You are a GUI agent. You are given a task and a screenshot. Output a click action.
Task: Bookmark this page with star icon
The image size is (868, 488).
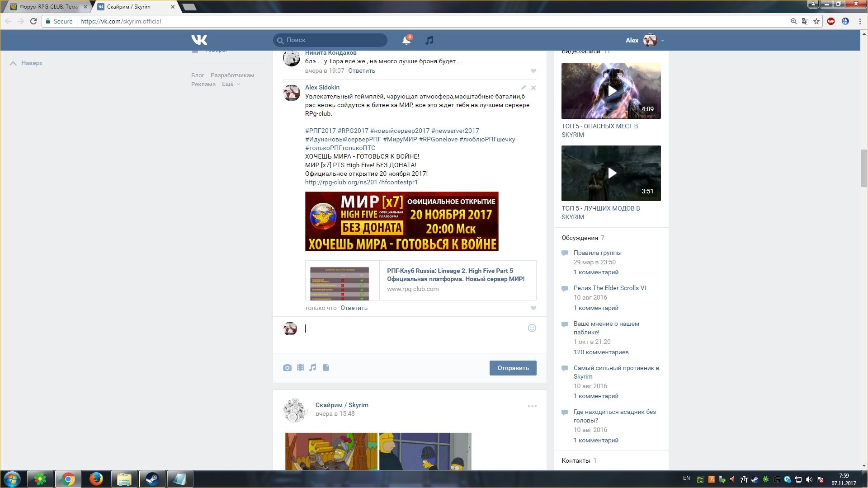click(816, 21)
